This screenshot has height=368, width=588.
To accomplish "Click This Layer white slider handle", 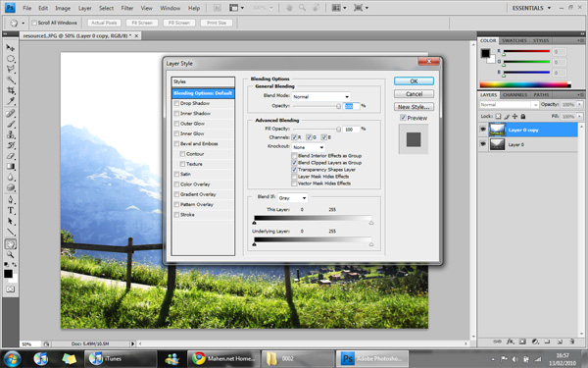I will pyautogui.click(x=371, y=223).
